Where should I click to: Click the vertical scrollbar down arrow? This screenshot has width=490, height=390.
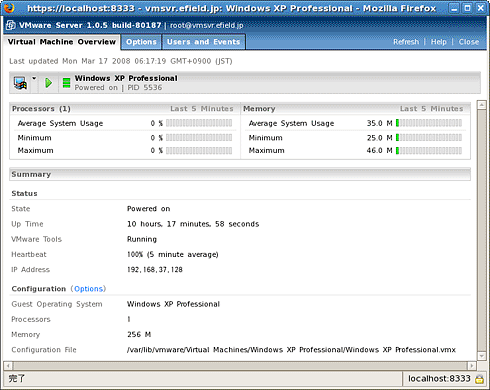pyautogui.click(x=482, y=356)
